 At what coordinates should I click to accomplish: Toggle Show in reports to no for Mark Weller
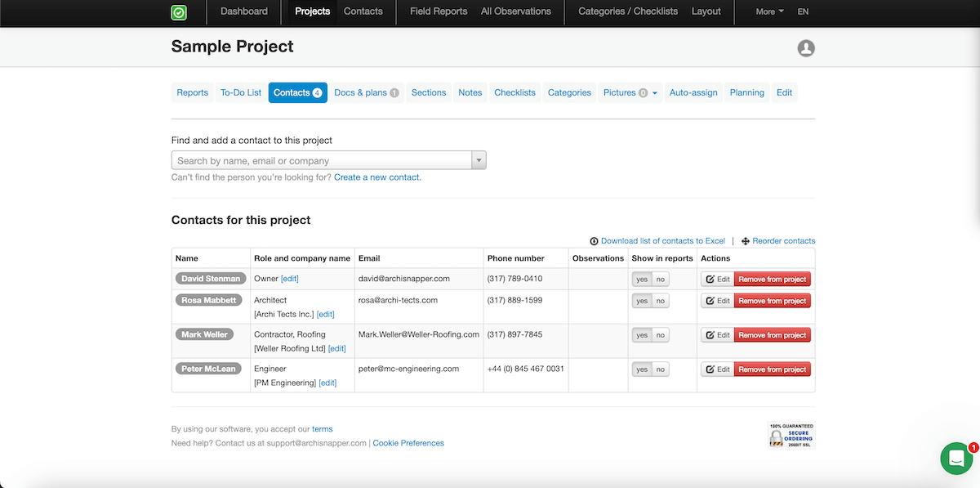[660, 335]
